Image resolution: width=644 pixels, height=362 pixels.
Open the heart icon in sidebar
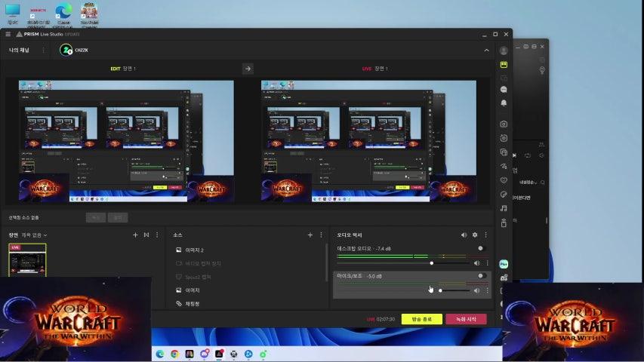[x=504, y=180]
